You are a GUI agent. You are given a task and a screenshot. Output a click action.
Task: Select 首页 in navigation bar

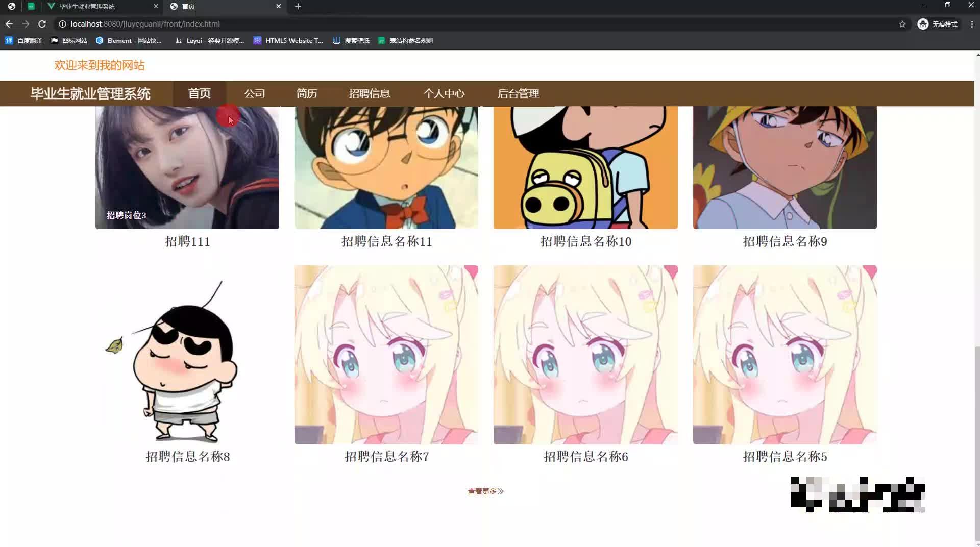click(199, 93)
